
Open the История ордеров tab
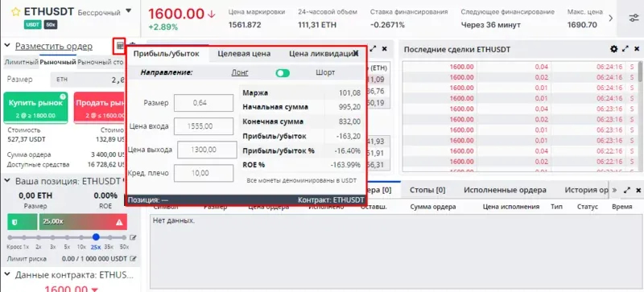586,190
